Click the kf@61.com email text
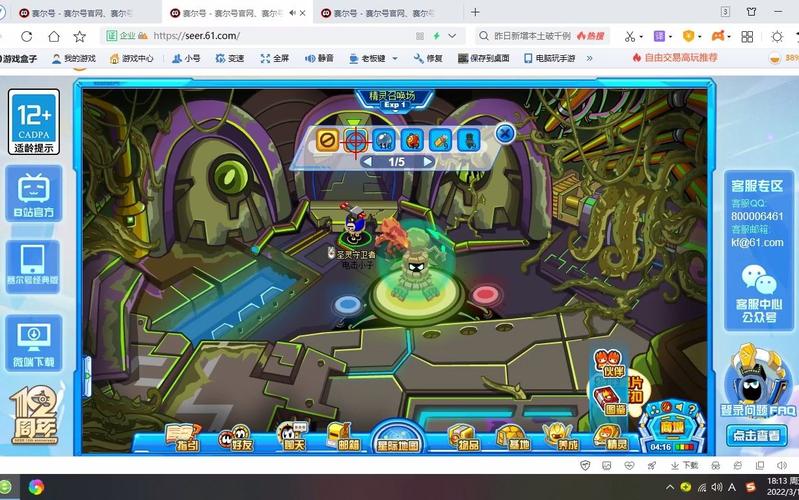This screenshot has width=799, height=500. 757,243
